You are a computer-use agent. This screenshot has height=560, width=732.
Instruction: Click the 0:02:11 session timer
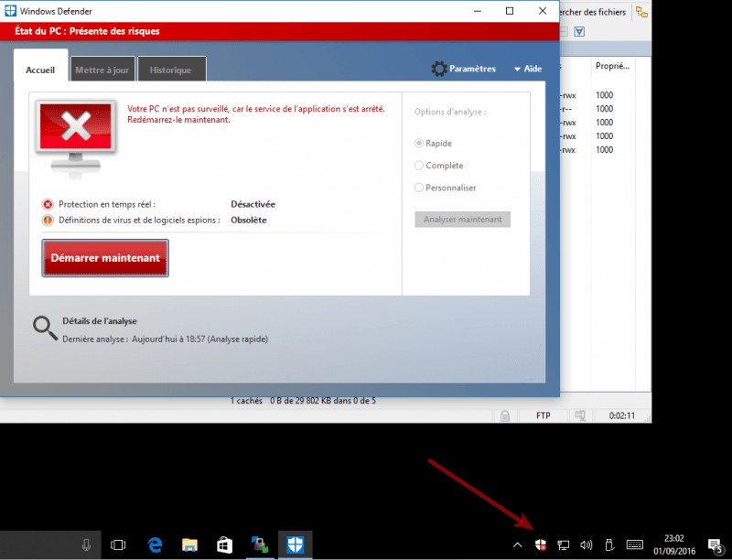pyautogui.click(x=622, y=415)
